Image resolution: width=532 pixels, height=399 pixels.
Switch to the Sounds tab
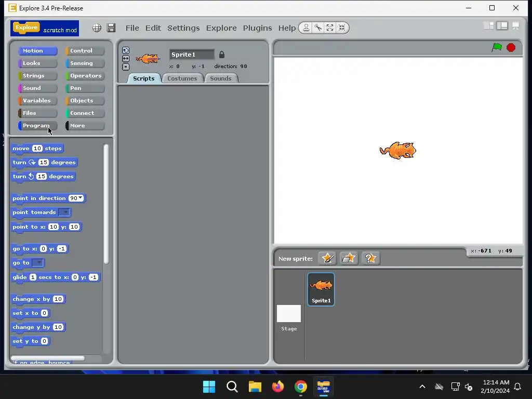pos(220,78)
